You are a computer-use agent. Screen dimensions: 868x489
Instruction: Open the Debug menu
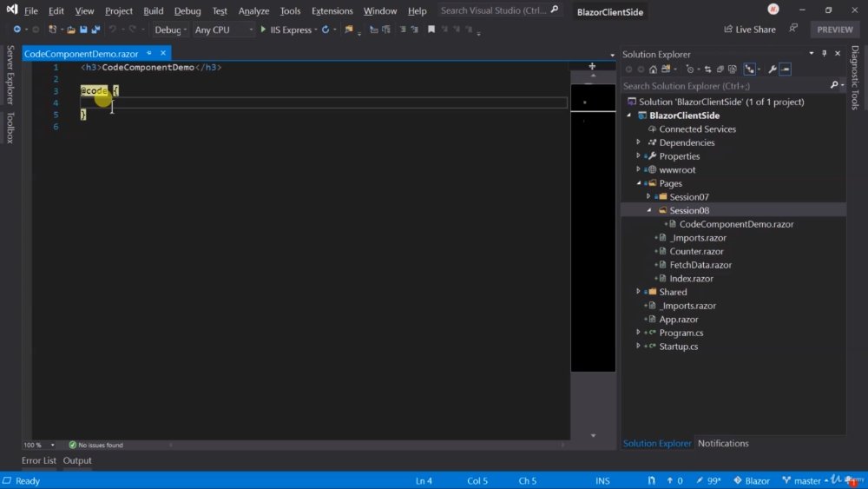tap(187, 10)
